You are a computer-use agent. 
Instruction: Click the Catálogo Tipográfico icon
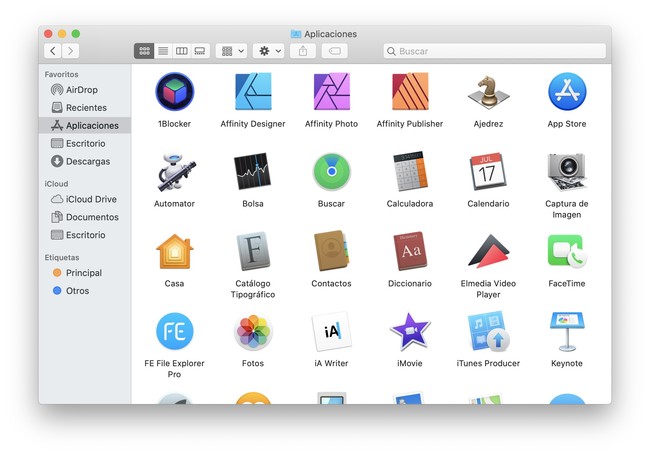(x=253, y=251)
